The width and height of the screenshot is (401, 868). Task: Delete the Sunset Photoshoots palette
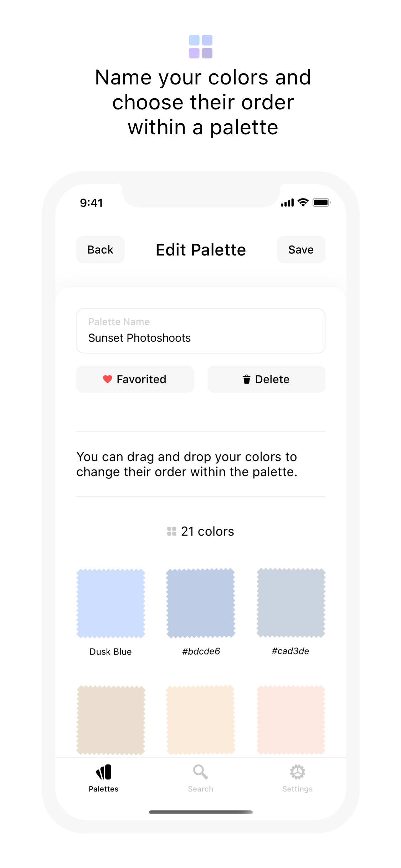pos(266,379)
